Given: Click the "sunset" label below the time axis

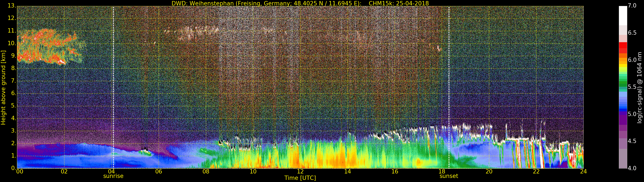Looking at the screenshot, I should (x=449, y=176).
